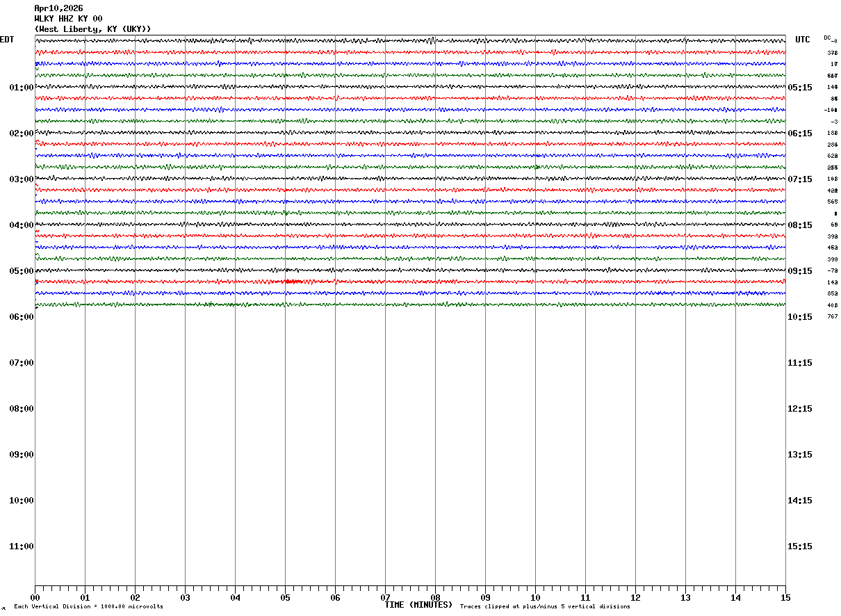Click the UTC time label '09:15'

pyautogui.click(x=800, y=271)
